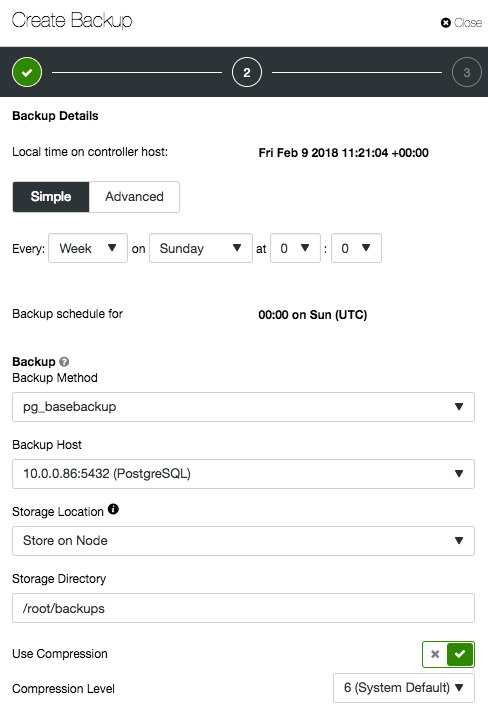Viewport: 488px width, 710px height.
Task: Open the Backup Host 10.0.0.86:5432 dropdown
Action: click(x=243, y=474)
